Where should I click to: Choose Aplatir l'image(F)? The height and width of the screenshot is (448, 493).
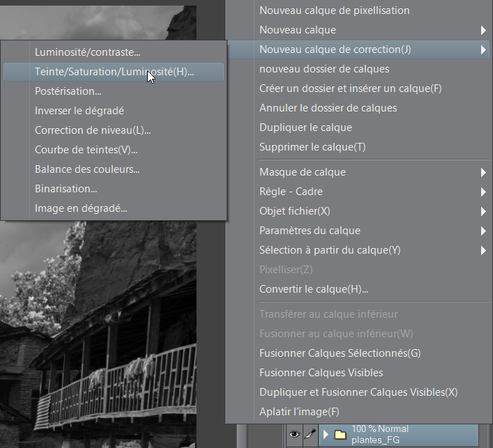(299, 412)
